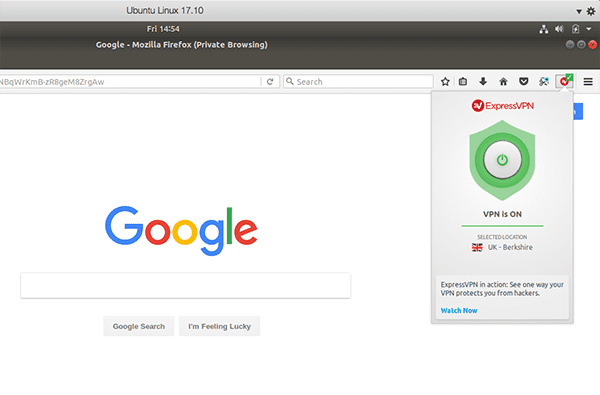
Task: Click the magnifier icon in Search bar
Action: coord(290,81)
